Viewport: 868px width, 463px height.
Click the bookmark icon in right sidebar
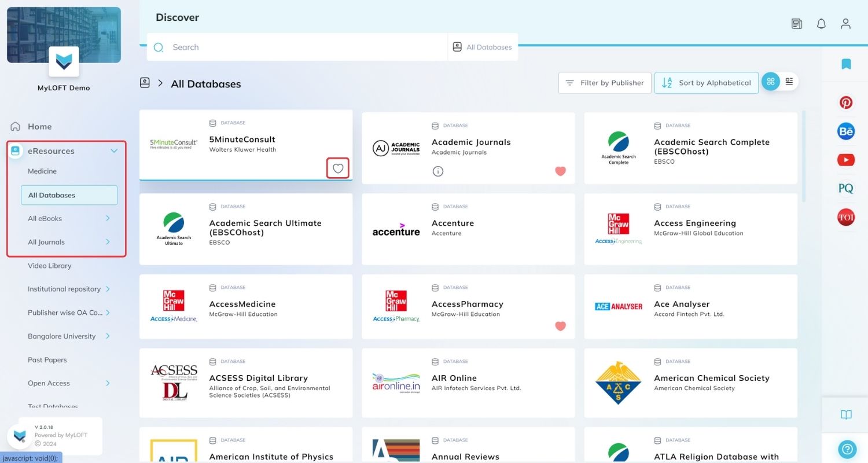click(846, 64)
